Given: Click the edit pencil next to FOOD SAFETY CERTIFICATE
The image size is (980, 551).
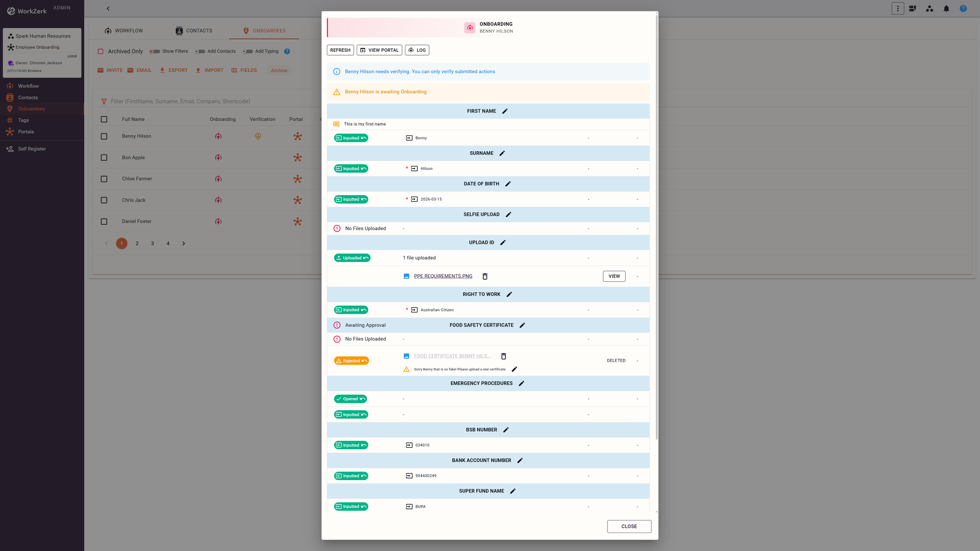Looking at the screenshot, I should pyautogui.click(x=522, y=325).
